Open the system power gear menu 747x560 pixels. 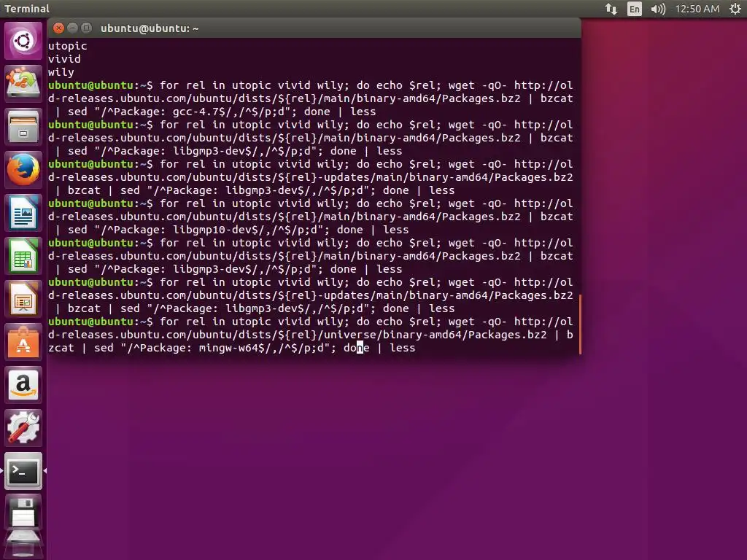pos(735,9)
